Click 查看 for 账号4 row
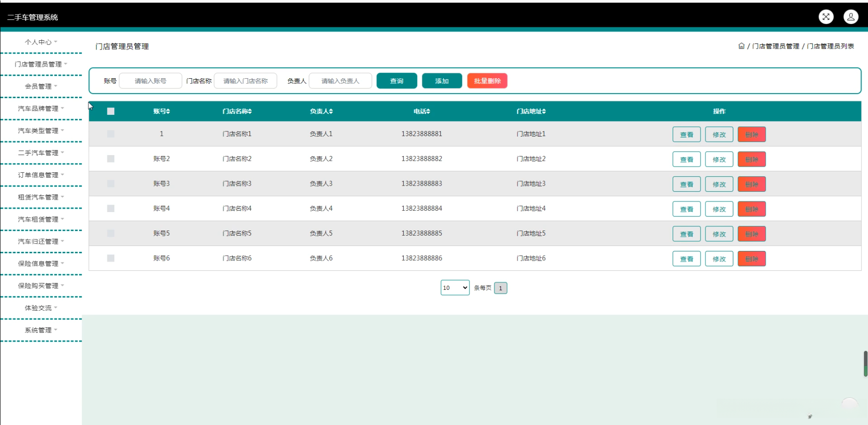868x425 pixels. tap(687, 209)
